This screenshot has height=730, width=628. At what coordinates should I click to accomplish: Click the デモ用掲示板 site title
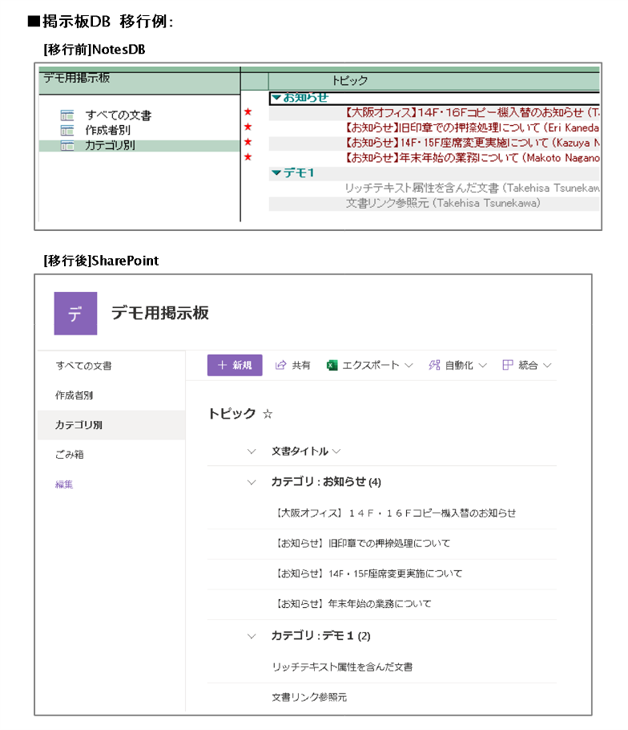coord(160,313)
